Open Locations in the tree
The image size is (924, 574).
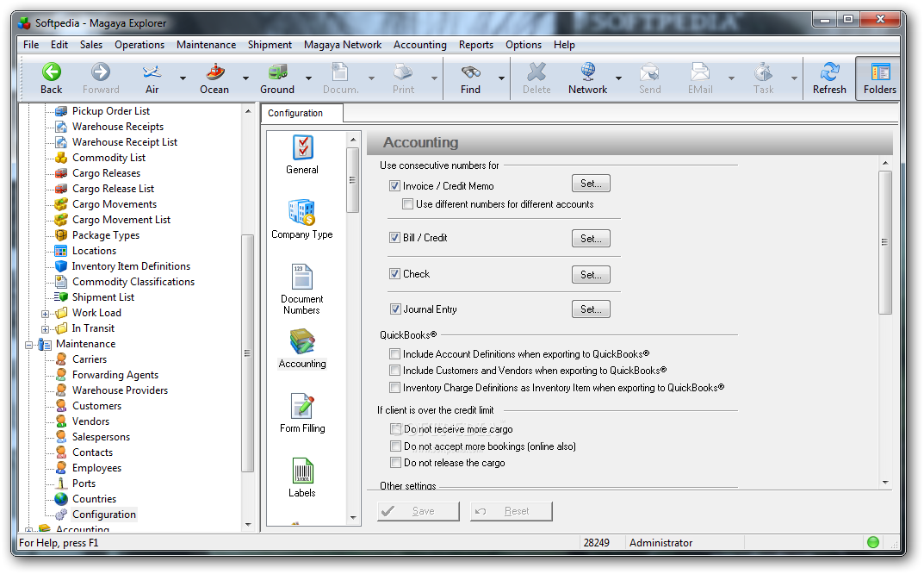[94, 251]
